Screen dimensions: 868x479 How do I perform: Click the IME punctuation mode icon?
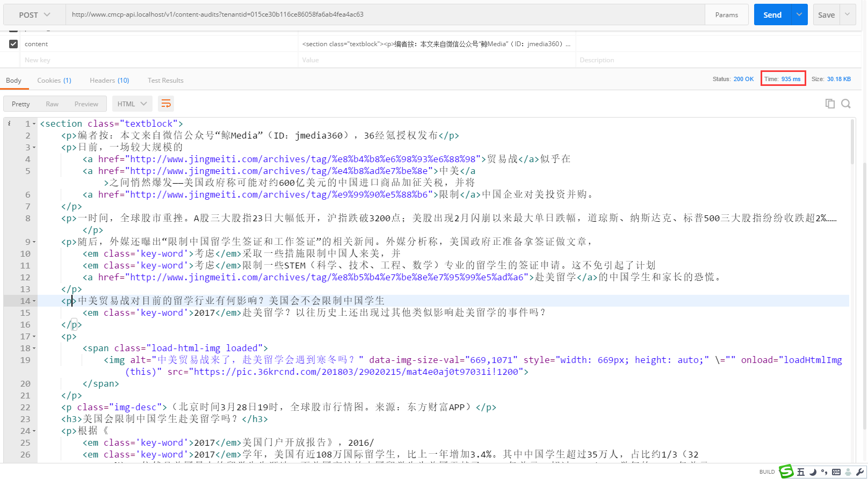click(x=824, y=472)
